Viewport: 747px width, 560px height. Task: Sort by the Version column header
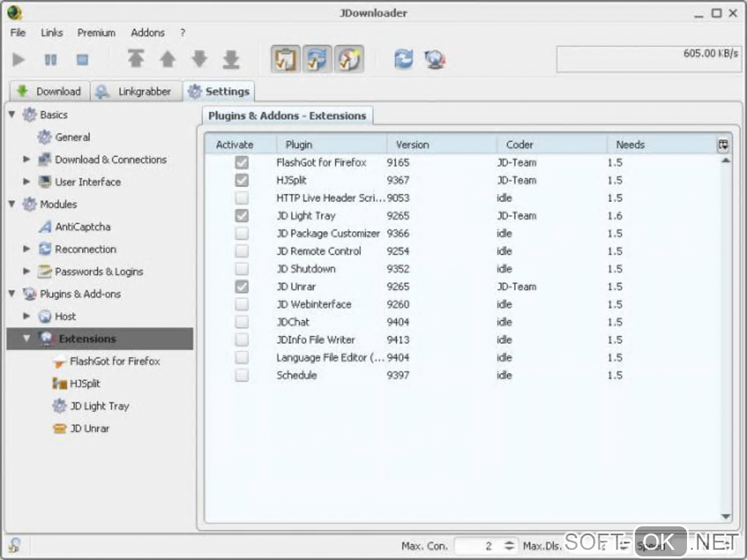[x=442, y=145]
